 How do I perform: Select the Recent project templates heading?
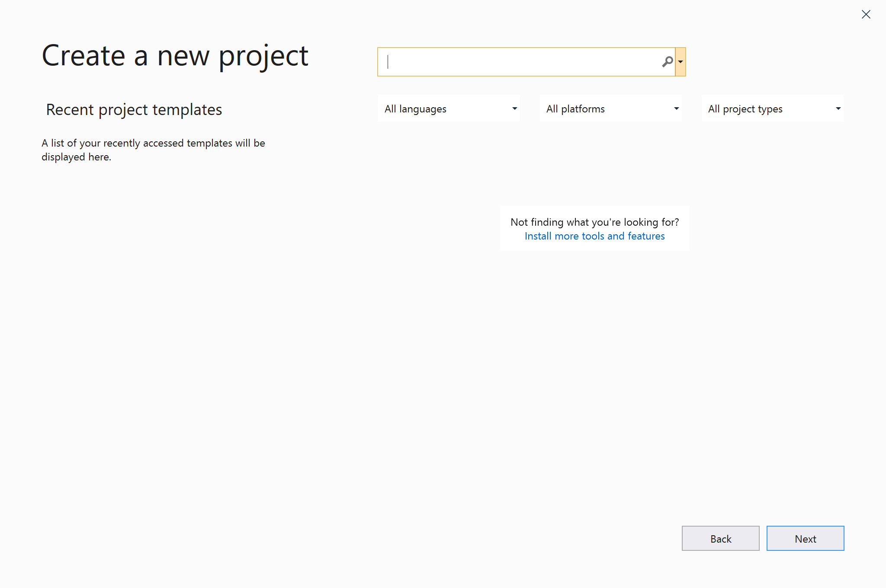(x=134, y=110)
